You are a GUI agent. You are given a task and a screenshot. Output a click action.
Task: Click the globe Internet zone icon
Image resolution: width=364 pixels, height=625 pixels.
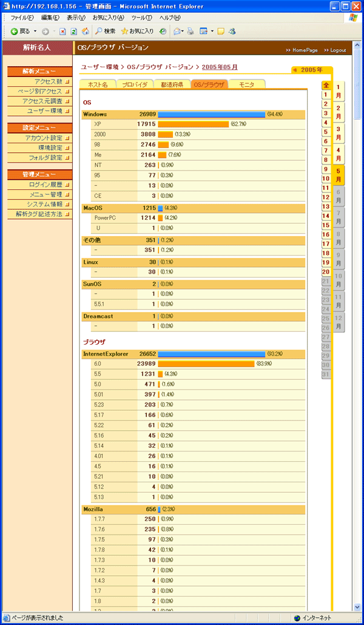tap(297, 618)
